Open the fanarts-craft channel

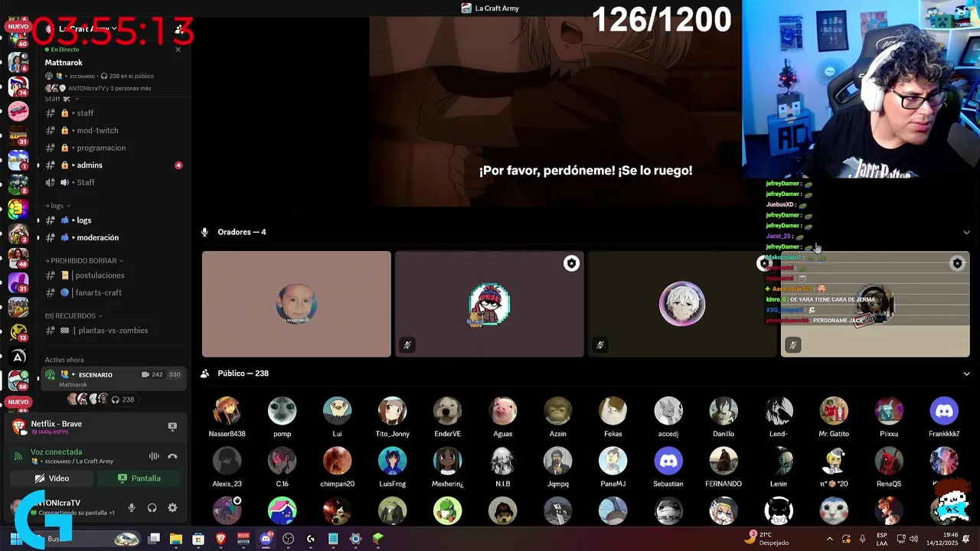coord(115,292)
